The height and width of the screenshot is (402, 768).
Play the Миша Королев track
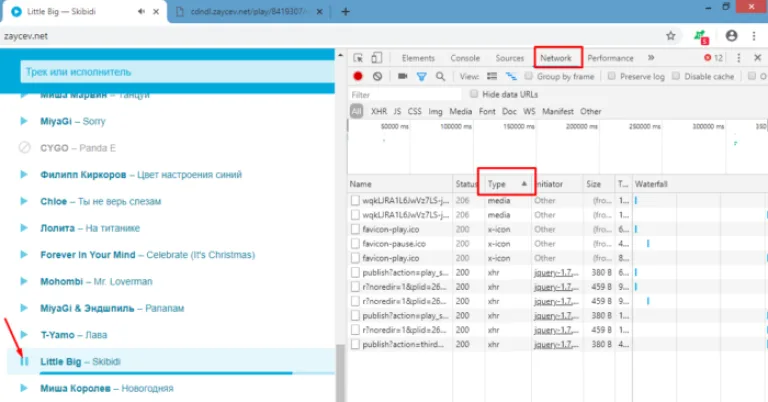[x=24, y=388]
